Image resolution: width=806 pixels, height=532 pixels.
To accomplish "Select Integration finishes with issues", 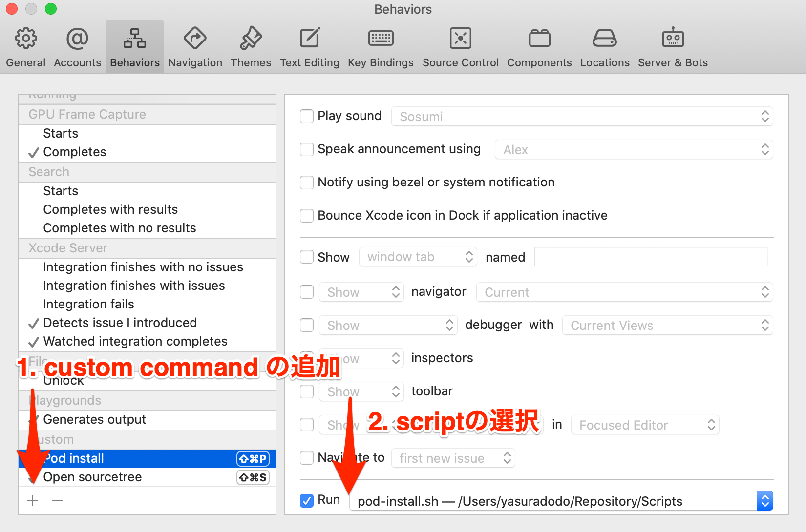I will [x=147, y=286].
